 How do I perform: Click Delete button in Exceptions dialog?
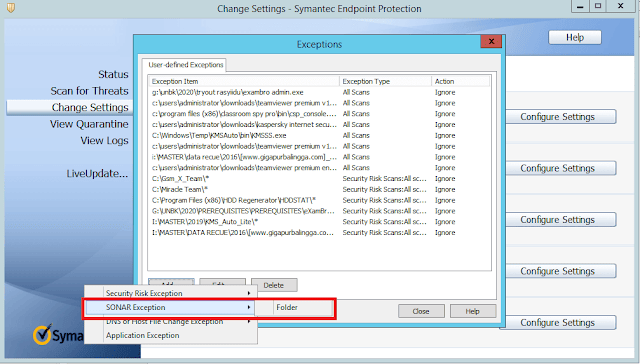[274, 285]
